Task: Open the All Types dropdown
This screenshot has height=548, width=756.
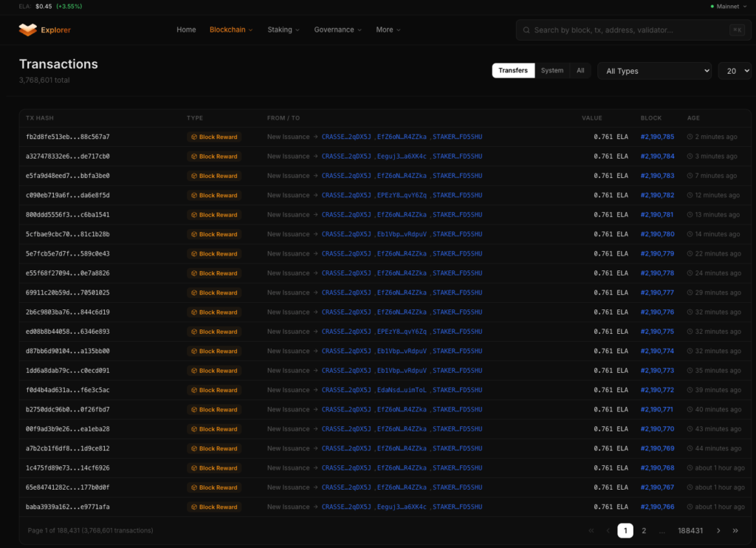Action: coord(654,71)
